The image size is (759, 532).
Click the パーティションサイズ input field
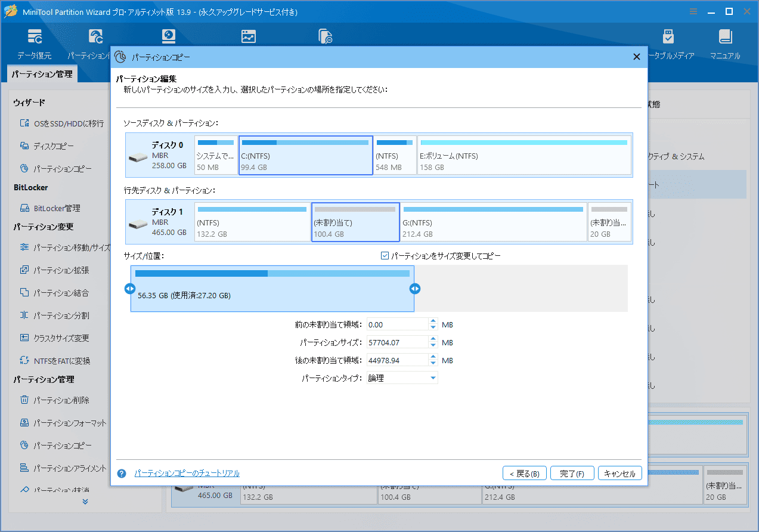[398, 342]
